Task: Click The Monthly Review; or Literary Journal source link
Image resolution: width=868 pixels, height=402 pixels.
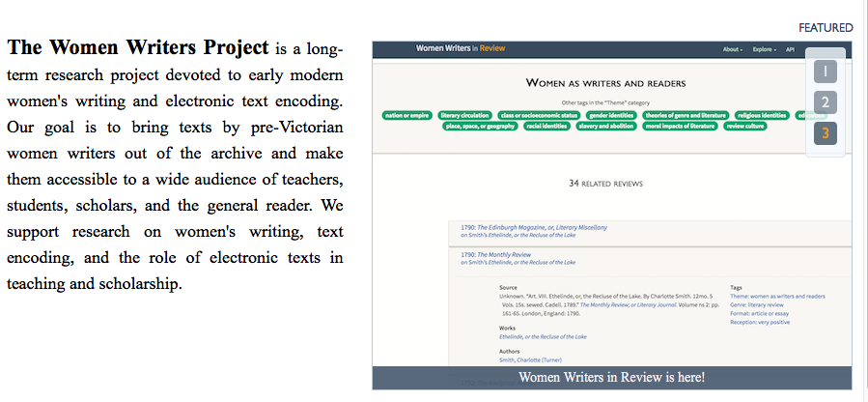Action: pyautogui.click(x=628, y=305)
